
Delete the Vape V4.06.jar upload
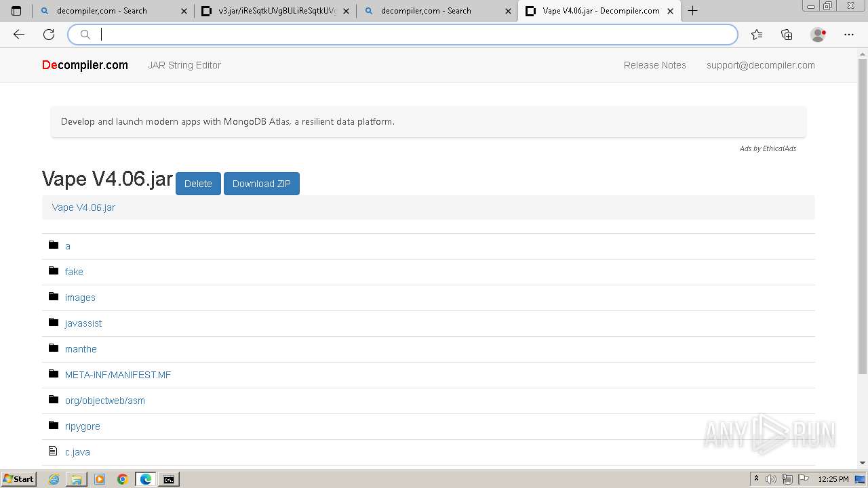tap(198, 184)
